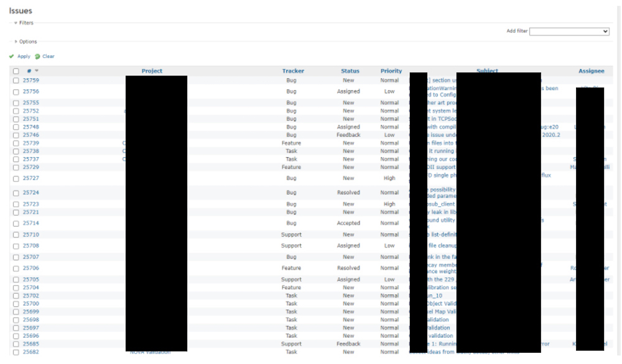
Task: Sort issues by the Status column
Action: pos(350,71)
